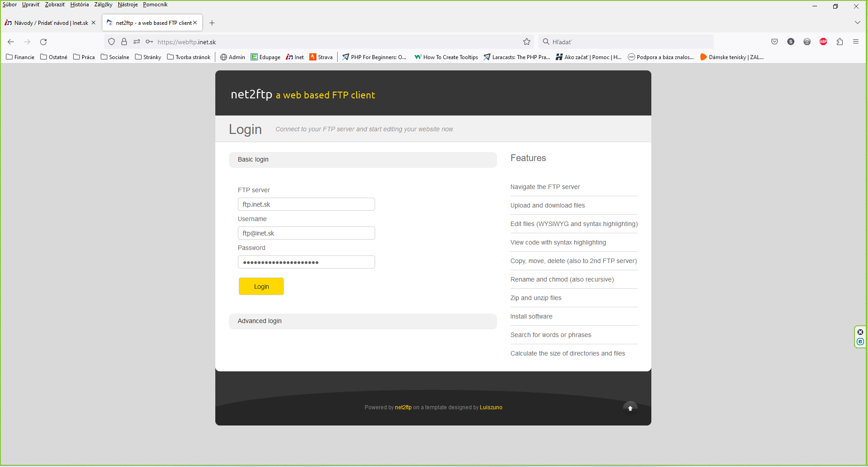Click the forward navigation arrow
The height and width of the screenshot is (467, 868).
click(27, 42)
